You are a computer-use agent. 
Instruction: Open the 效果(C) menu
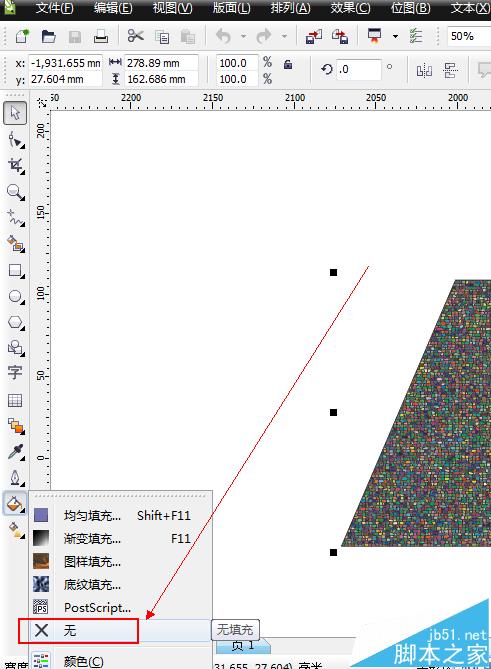click(x=350, y=8)
